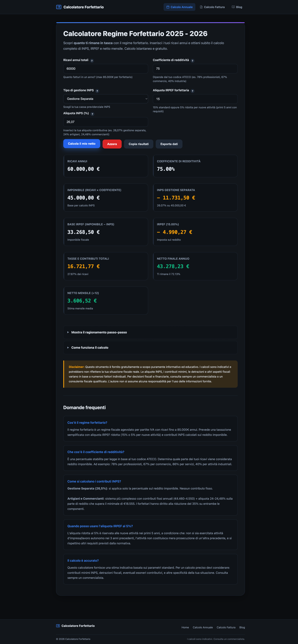Open the Home link in the footer
The width and height of the screenshot is (298, 644).
click(x=185, y=627)
